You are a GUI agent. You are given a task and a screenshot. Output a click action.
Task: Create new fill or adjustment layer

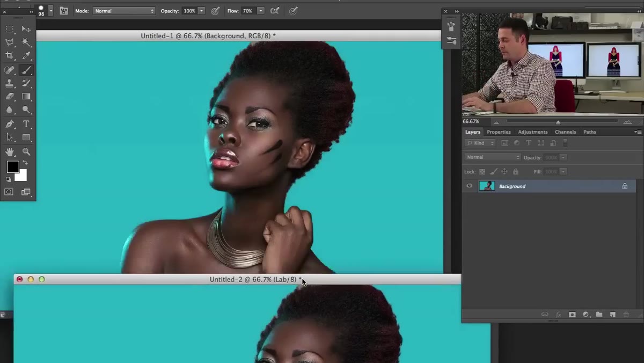(x=586, y=315)
